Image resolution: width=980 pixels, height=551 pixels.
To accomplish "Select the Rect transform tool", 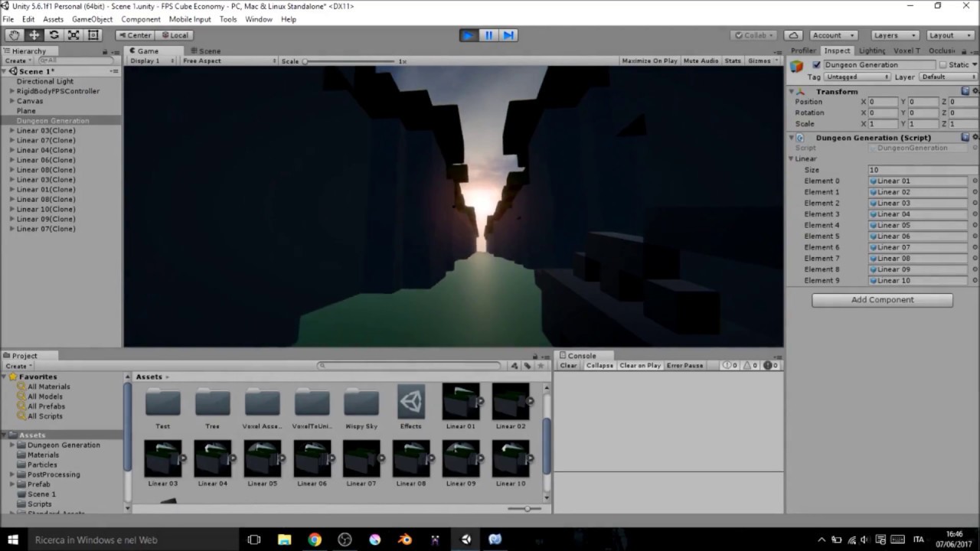I will pyautogui.click(x=93, y=35).
